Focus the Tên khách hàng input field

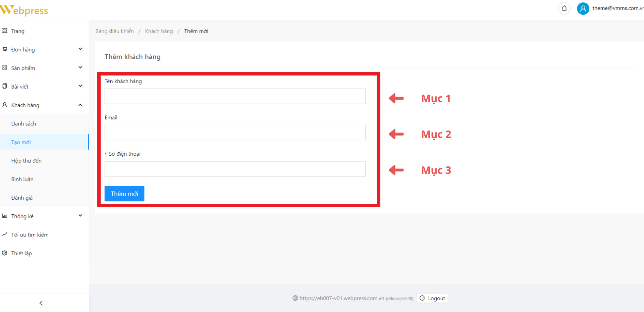click(235, 96)
